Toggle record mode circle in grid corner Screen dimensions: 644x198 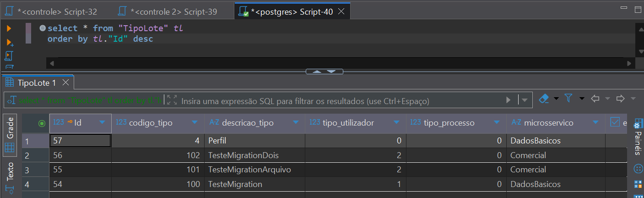[x=42, y=123]
